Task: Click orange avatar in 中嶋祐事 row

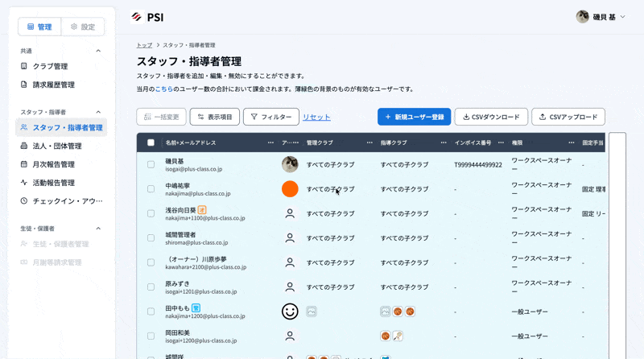Action: [290, 189]
